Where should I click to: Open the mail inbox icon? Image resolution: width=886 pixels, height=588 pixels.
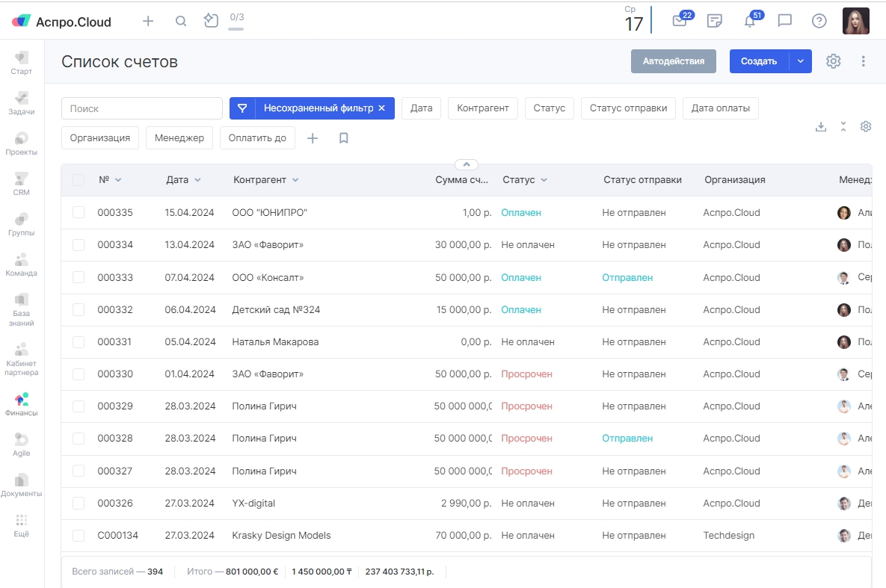point(679,21)
